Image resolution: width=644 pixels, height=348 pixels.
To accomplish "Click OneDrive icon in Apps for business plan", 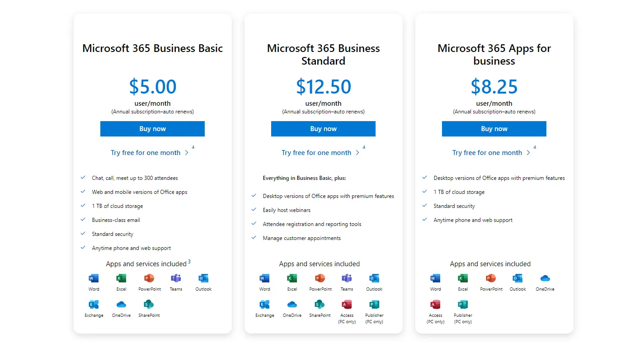I will pos(545,278).
